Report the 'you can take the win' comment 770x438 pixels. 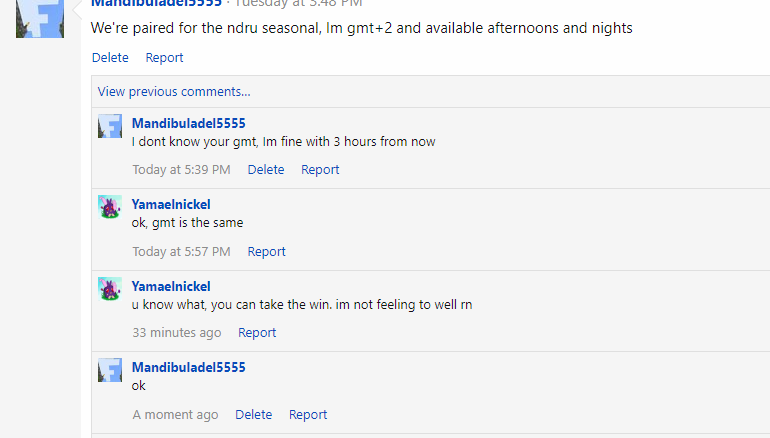point(257,332)
